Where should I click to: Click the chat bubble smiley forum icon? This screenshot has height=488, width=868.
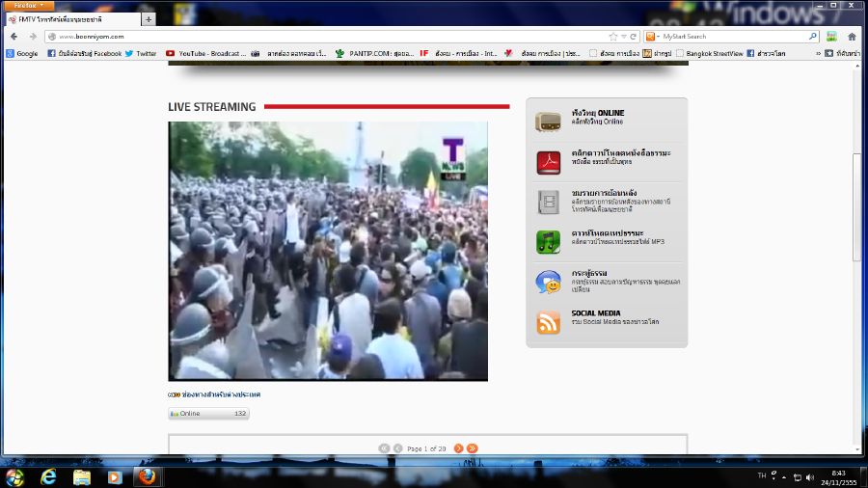548,283
